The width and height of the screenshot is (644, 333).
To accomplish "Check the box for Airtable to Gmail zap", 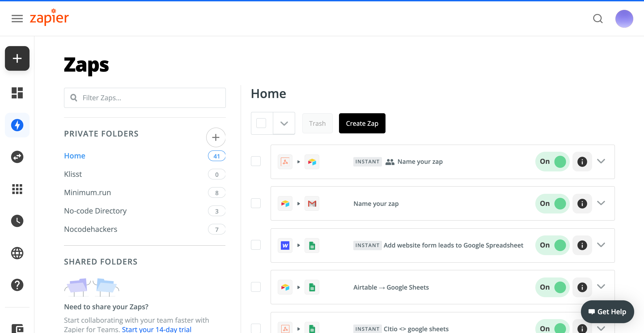I will [256, 203].
